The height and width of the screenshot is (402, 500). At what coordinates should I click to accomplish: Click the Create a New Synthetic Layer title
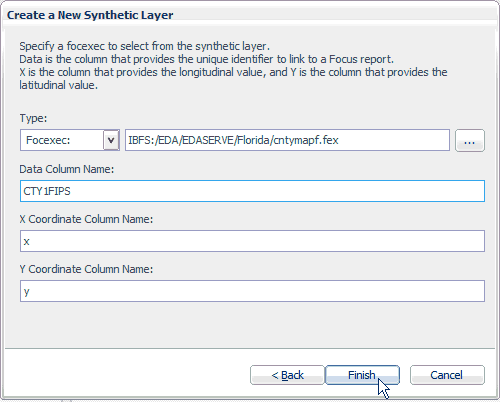pos(90,15)
